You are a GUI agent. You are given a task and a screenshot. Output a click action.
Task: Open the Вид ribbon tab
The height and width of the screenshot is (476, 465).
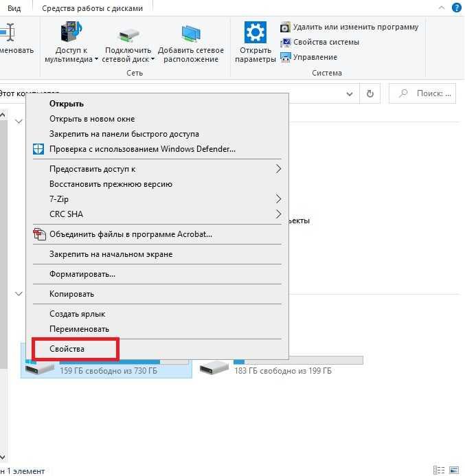point(14,8)
